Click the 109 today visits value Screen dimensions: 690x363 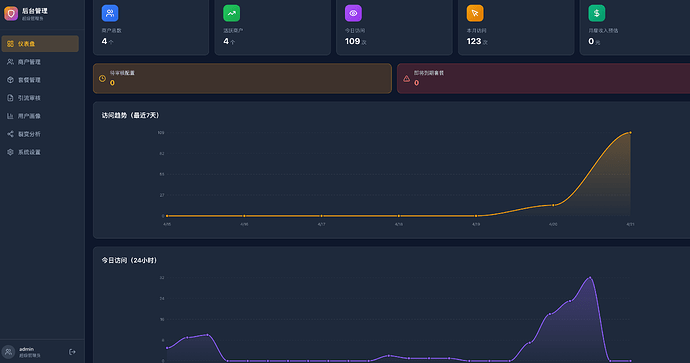352,41
